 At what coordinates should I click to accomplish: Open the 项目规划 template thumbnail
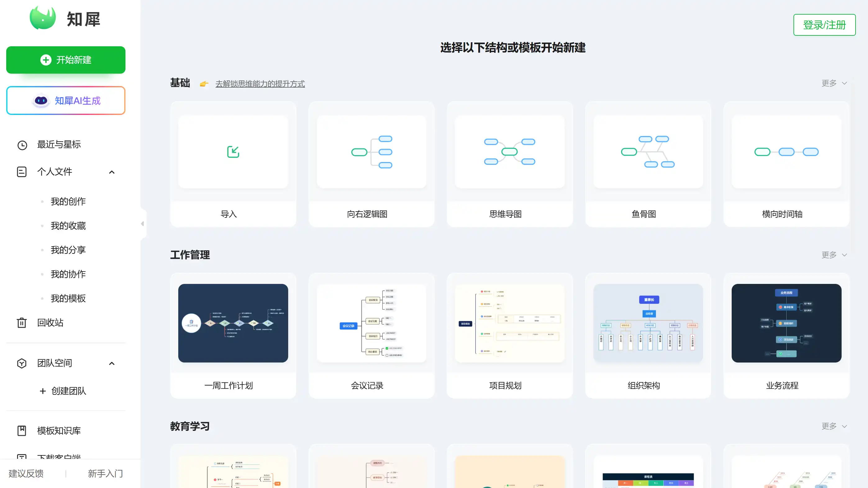point(510,323)
